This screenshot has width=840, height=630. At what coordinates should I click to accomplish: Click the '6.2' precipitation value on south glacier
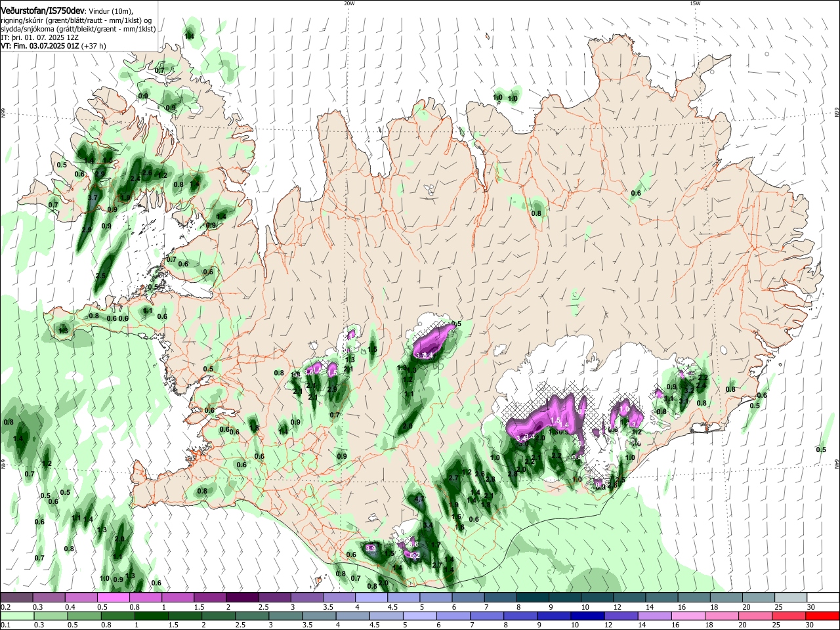point(414,555)
